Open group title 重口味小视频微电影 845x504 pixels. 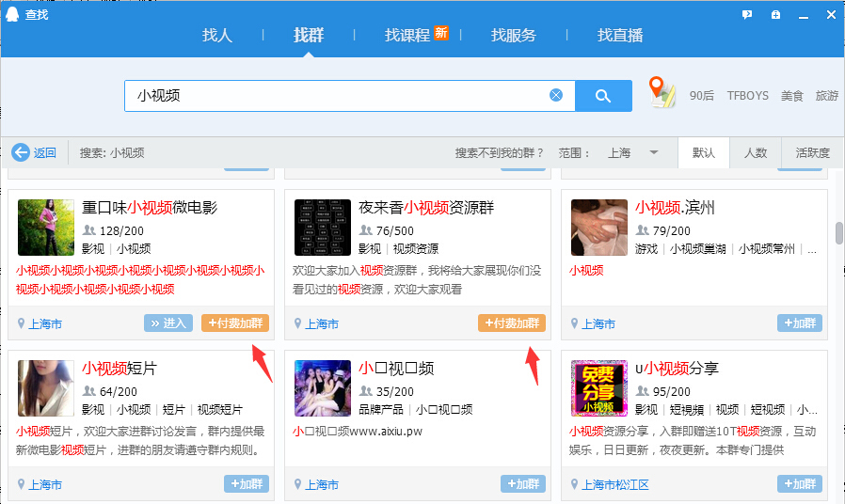150,208
